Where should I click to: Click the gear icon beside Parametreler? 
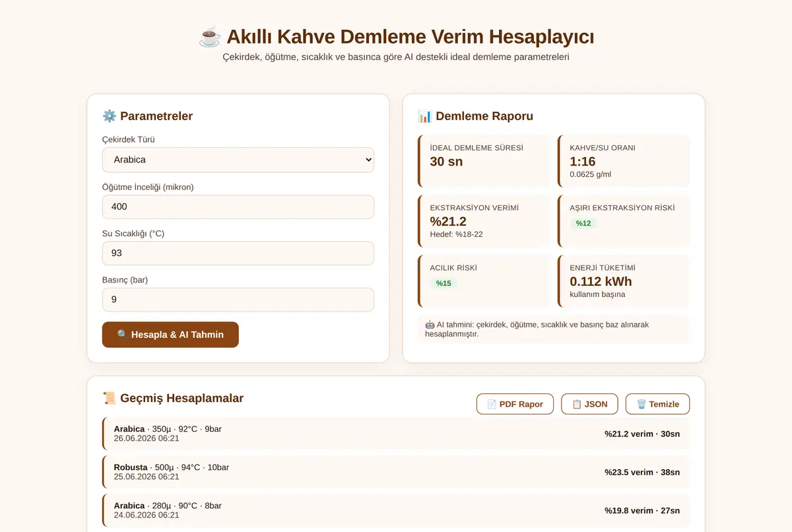tap(110, 116)
